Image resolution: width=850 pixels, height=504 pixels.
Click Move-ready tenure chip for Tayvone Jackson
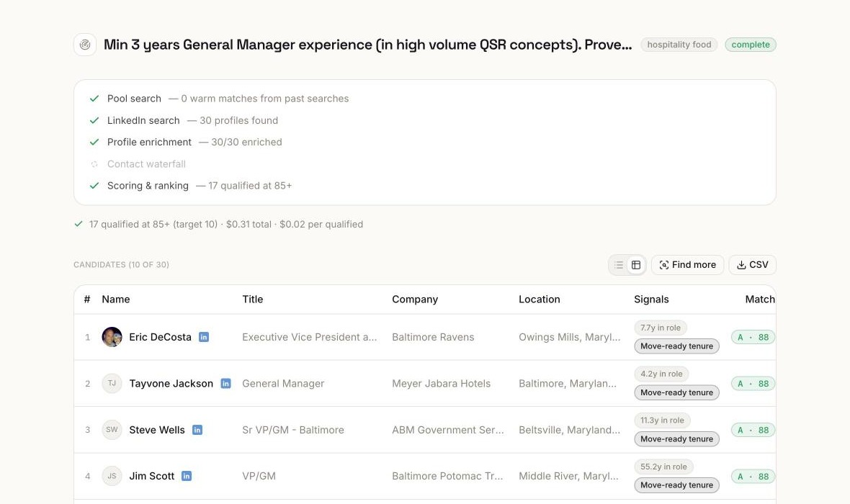pyautogui.click(x=676, y=393)
